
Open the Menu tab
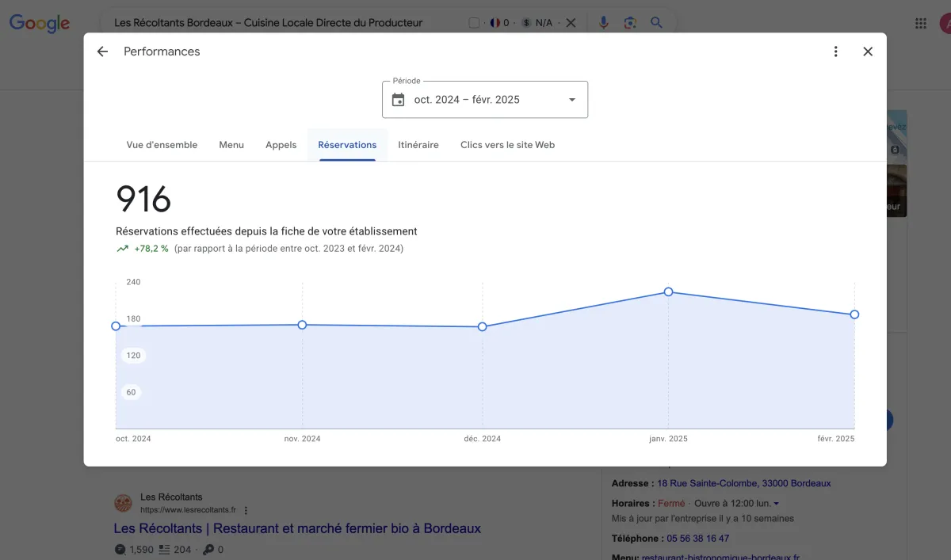coord(231,145)
